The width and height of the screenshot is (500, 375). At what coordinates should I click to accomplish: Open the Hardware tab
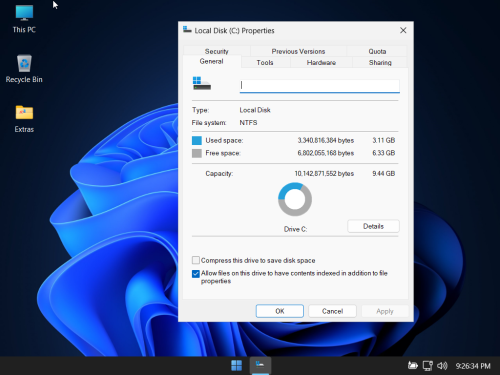tap(321, 62)
